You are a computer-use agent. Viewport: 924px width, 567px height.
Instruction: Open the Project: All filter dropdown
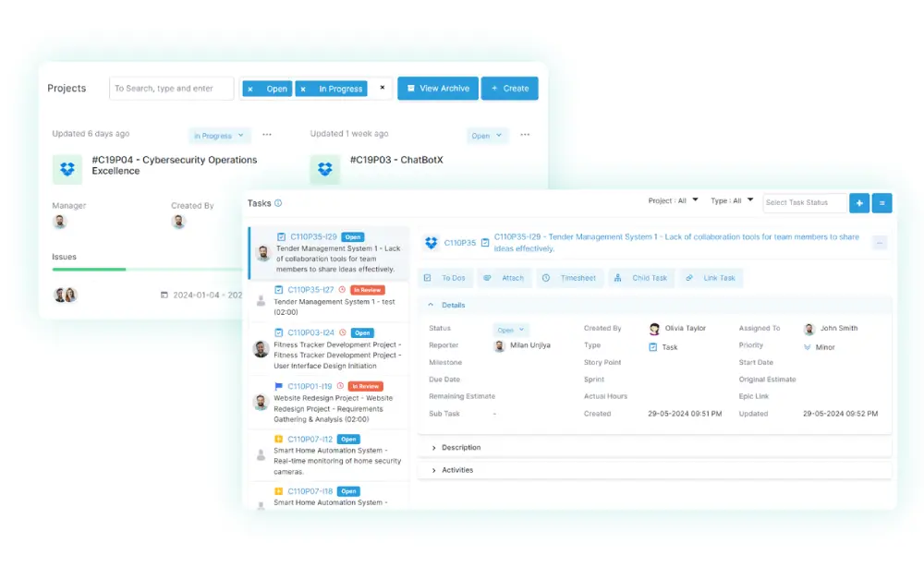click(674, 200)
